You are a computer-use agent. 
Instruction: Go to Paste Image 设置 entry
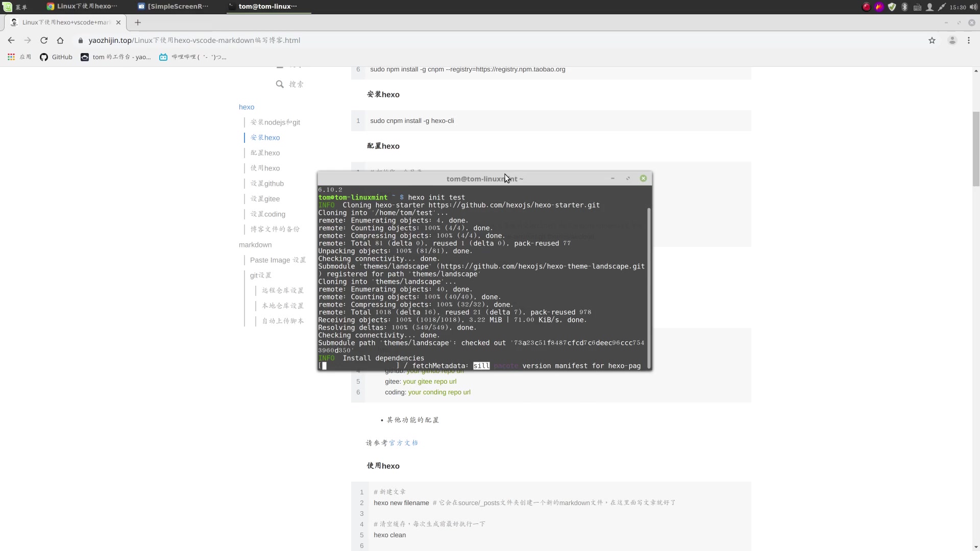pos(278,260)
